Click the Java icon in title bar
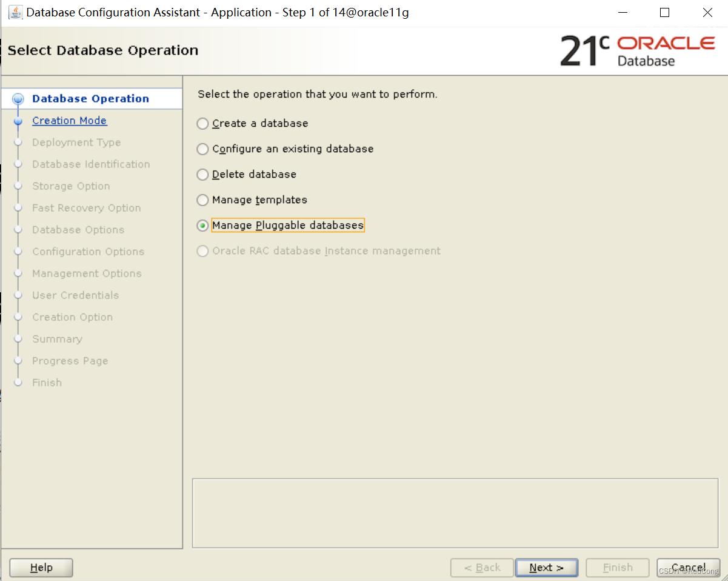728x581 pixels. 15,12
